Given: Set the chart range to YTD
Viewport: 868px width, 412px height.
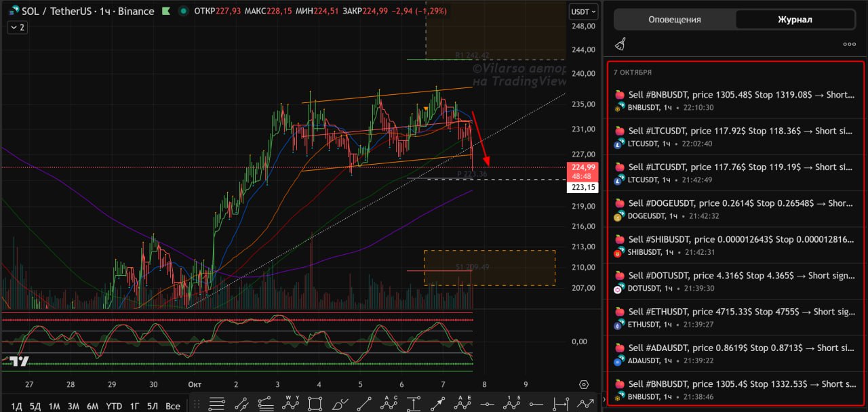Looking at the screenshot, I should (114, 406).
